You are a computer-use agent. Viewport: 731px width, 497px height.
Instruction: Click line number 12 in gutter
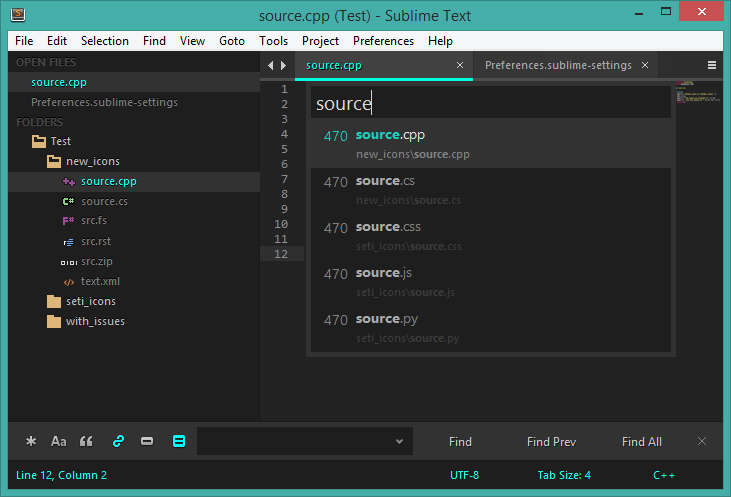[x=281, y=254]
